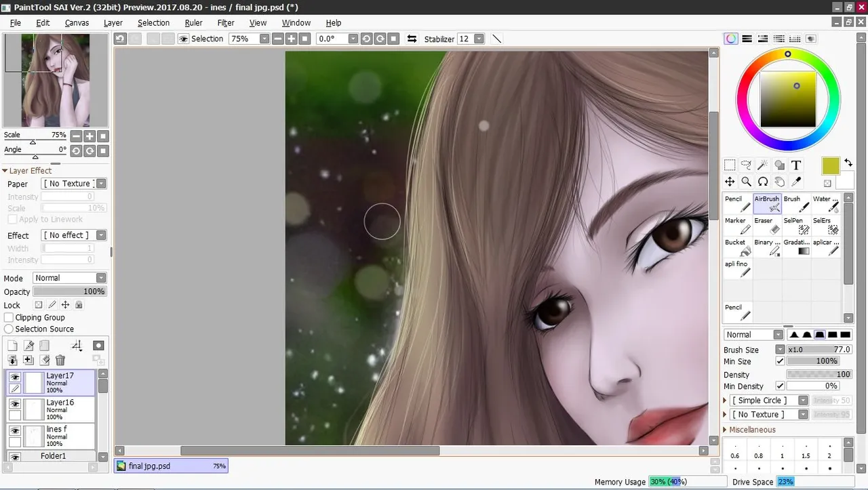Select the SelPen tool
Viewport: 868px width, 490px height.
coord(796,225)
